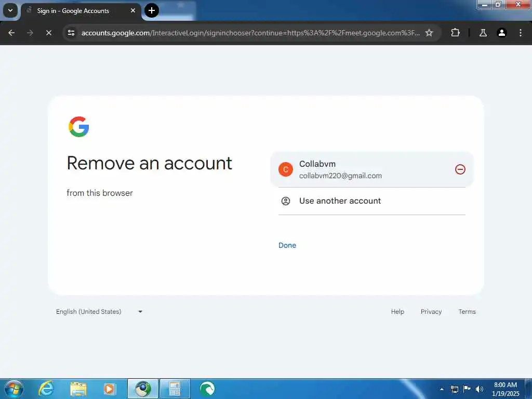This screenshot has height=399, width=532.
Task: Open Windows Explorer folder in the taskbar
Action: point(78,389)
